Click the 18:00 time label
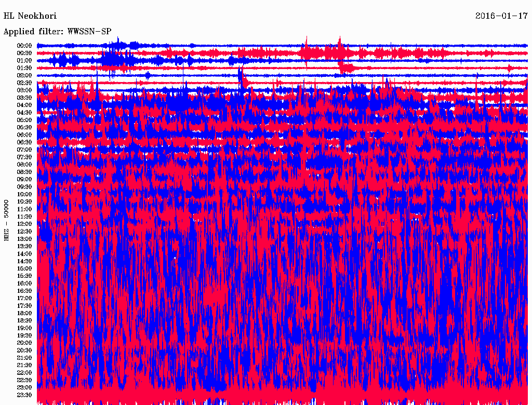Viewport: 532px width, 405px height. tap(24, 313)
